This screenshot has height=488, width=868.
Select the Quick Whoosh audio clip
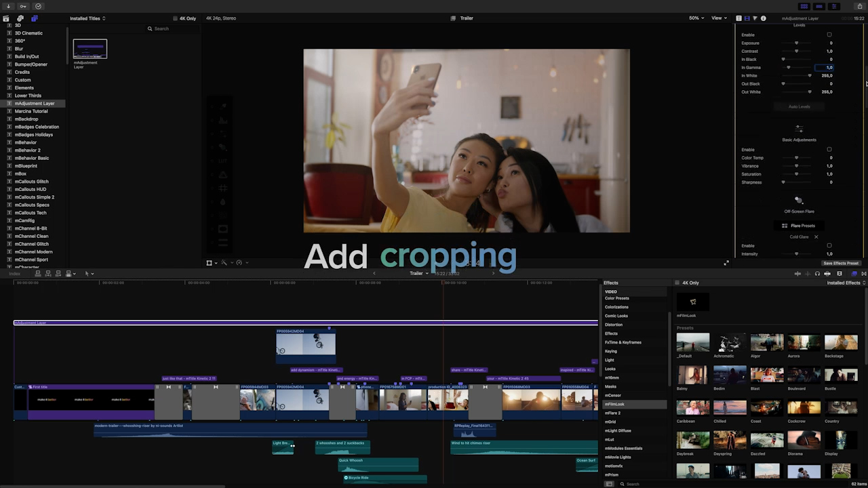[378, 464]
